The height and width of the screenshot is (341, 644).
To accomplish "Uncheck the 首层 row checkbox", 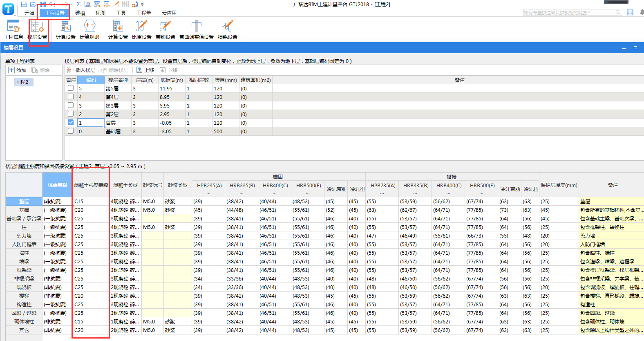I will [71, 122].
